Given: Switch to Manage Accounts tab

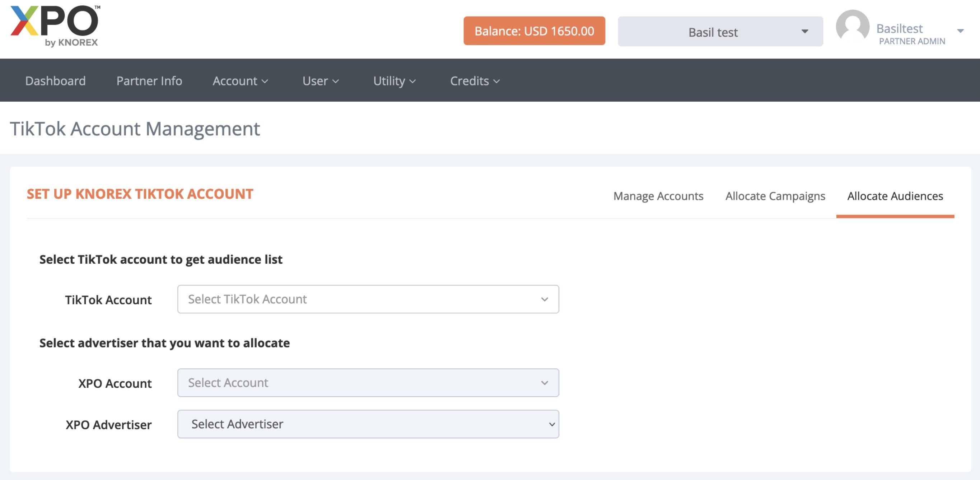Looking at the screenshot, I should (x=658, y=196).
